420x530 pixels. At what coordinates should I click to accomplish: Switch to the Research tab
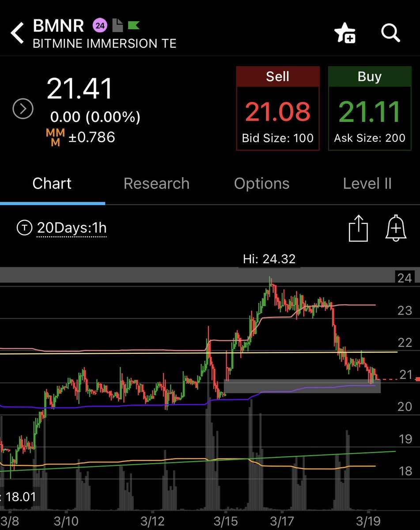[x=157, y=183]
